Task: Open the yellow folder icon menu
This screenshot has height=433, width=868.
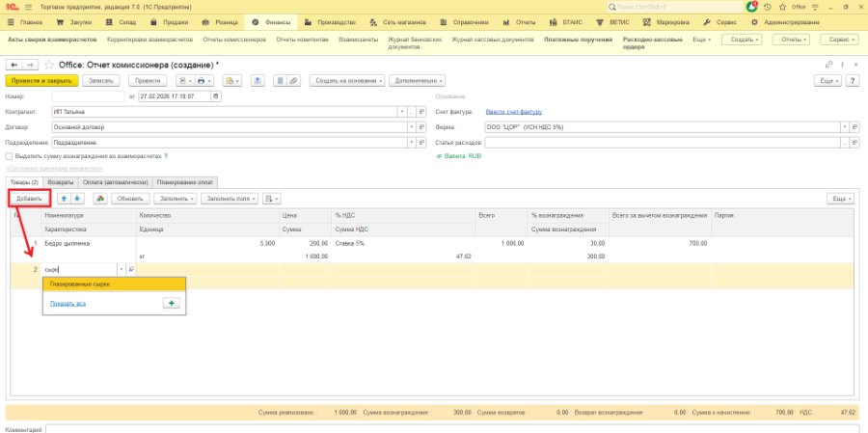Action: 231,81
